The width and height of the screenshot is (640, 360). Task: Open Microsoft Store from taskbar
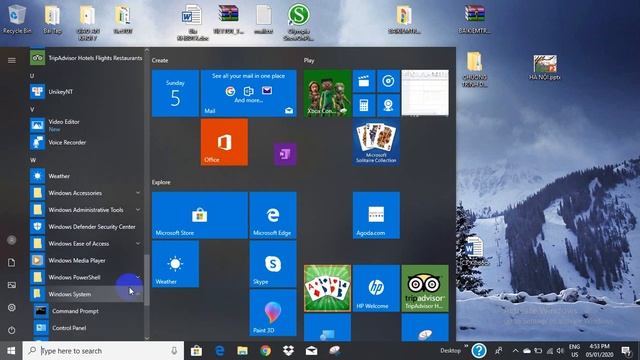point(196,351)
